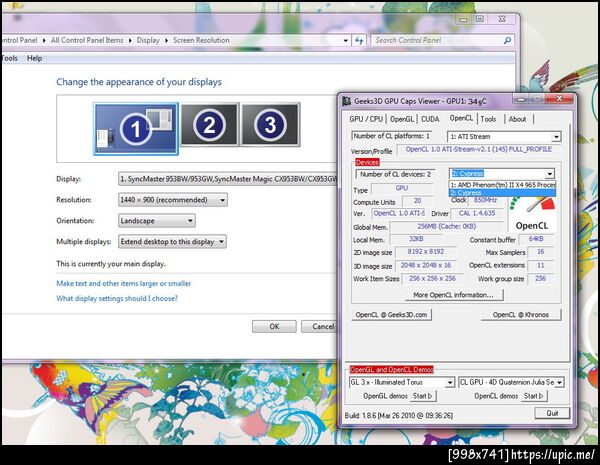This screenshot has height=465, width=600.
Task: Start the OpenCL demo
Action: point(533,396)
